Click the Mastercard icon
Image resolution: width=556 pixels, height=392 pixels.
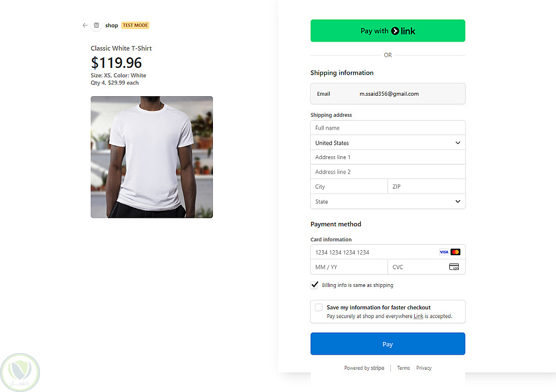[x=455, y=252]
